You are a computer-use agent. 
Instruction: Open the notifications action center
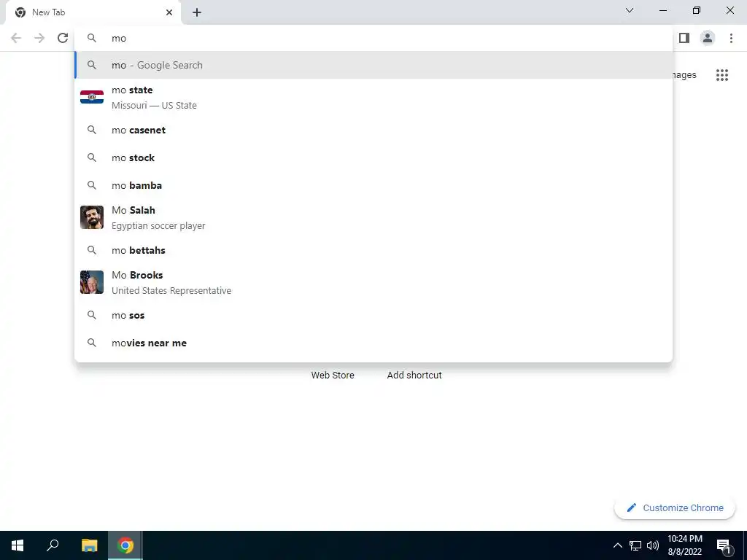click(x=723, y=545)
